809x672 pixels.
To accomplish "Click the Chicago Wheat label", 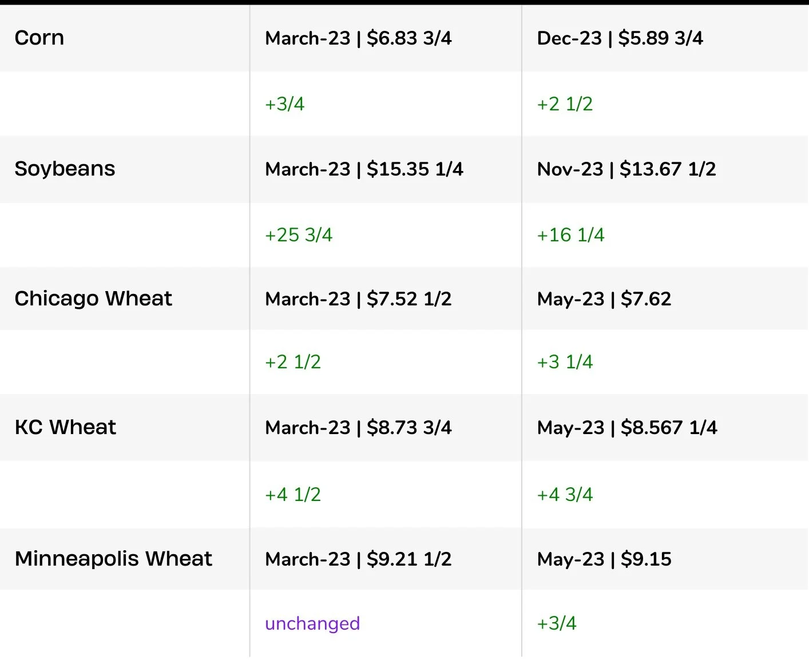I will click(93, 299).
